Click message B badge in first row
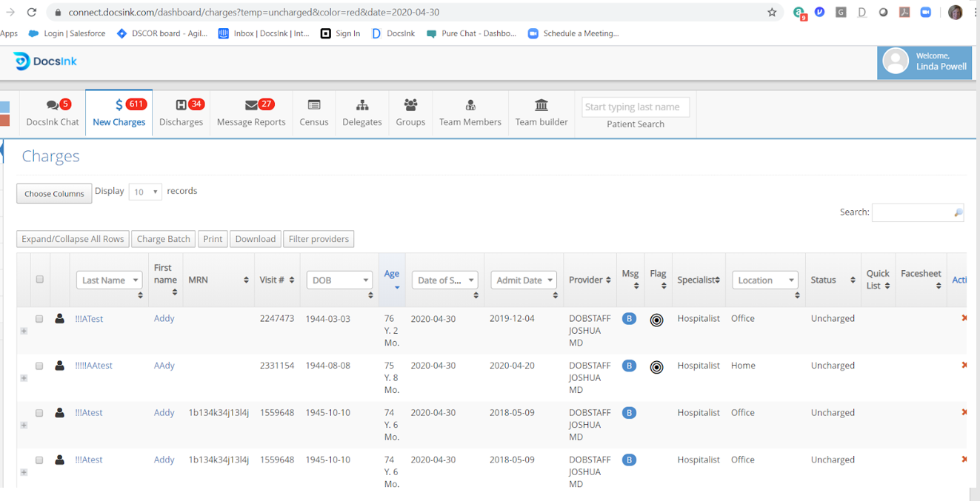This screenshot has width=980, height=501. [629, 319]
